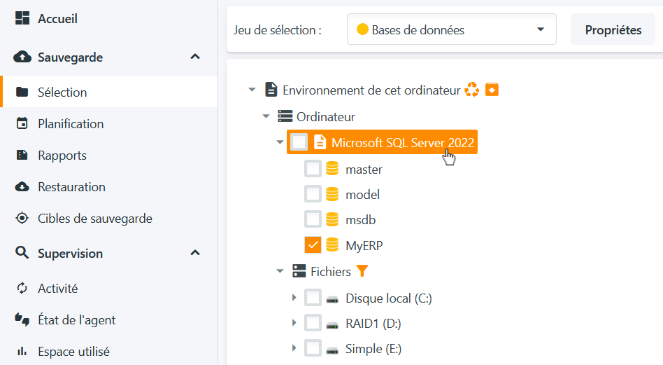Click the master database icon
663x365 pixels.
pyautogui.click(x=332, y=169)
